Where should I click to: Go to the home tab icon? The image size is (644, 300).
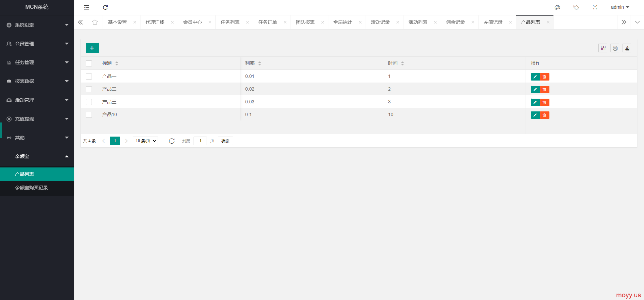point(95,22)
